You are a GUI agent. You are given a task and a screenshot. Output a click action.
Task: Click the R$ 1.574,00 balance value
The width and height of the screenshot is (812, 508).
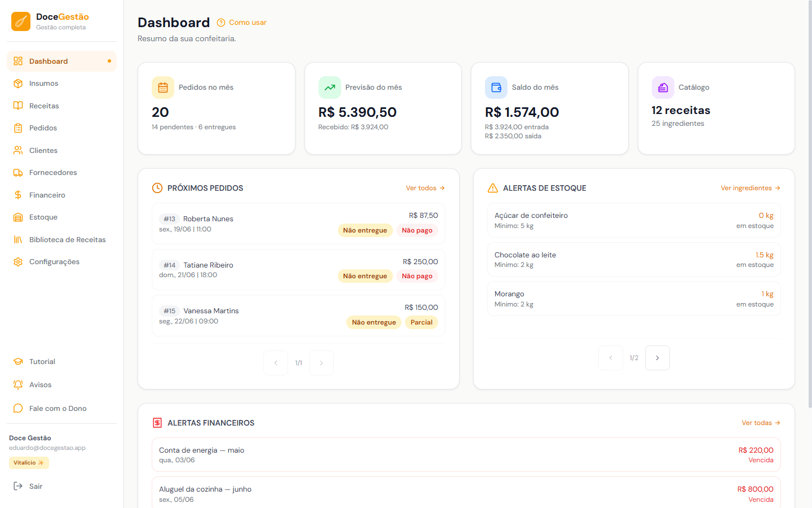(522, 112)
